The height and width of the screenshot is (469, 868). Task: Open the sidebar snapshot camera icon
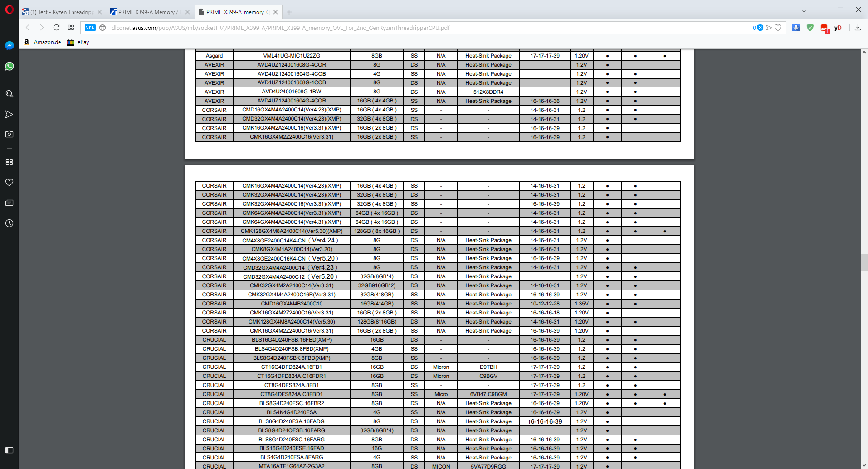[9, 134]
